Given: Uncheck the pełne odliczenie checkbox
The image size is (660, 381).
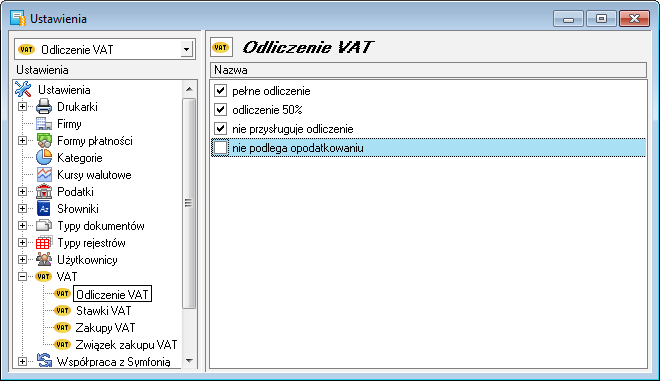Looking at the screenshot, I should click(220, 90).
